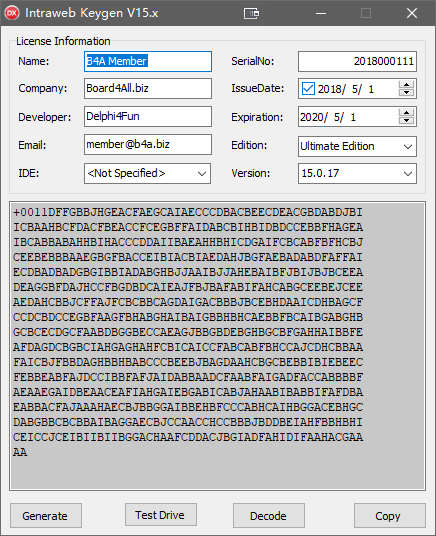This screenshot has width=436, height=536.
Task: Select the Developer text field
Action: tap(148, 117)
